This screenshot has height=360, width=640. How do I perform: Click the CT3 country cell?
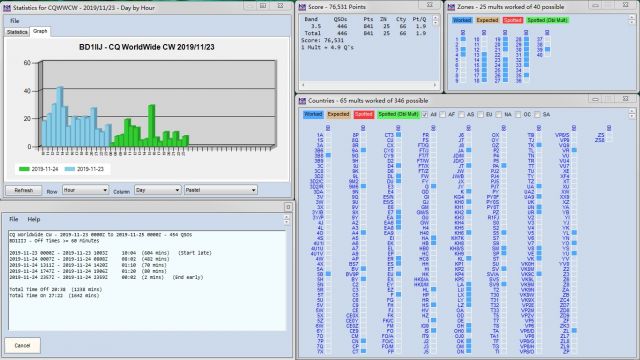(x=398, y=135)
